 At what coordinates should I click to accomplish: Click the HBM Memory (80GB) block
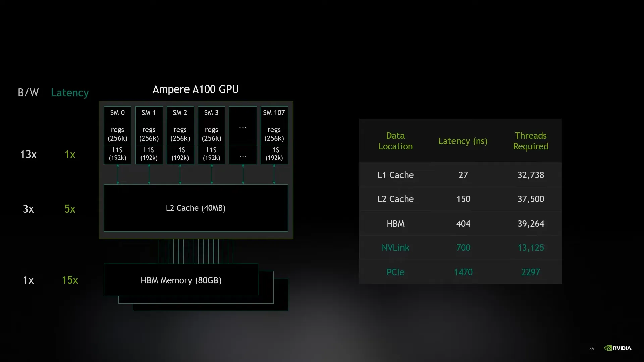pyautogui.click(x=181, y=280)
